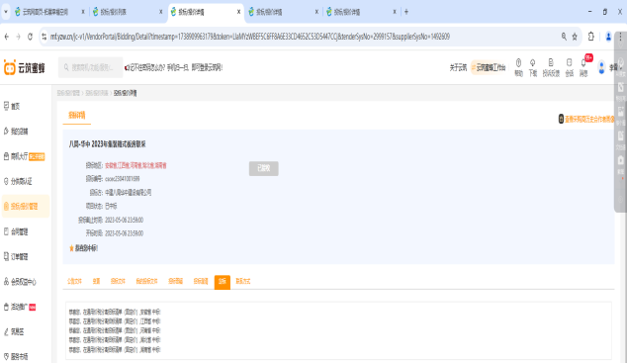Select the 招标详情 tab

[x=77, y=115]
